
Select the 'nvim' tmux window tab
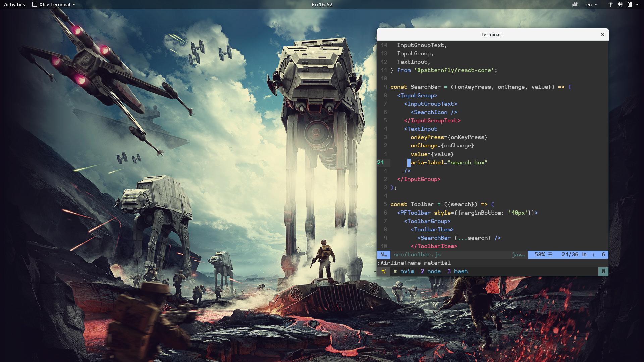(407, 271)
